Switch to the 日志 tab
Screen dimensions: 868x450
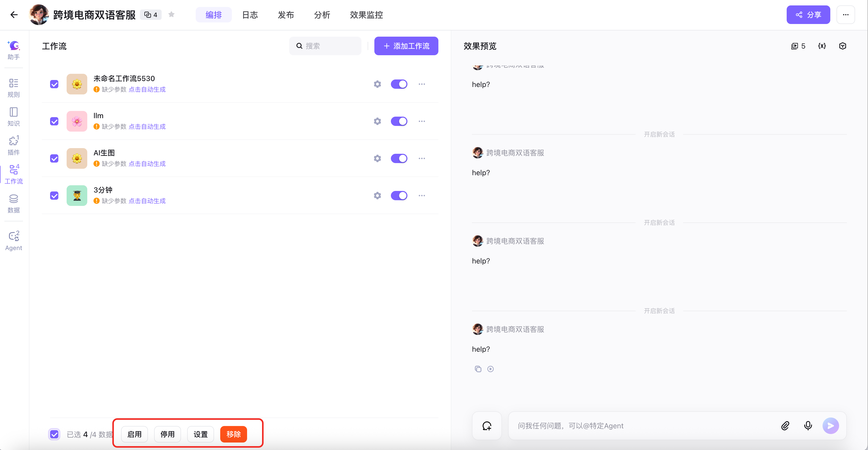tap(250, 15)
